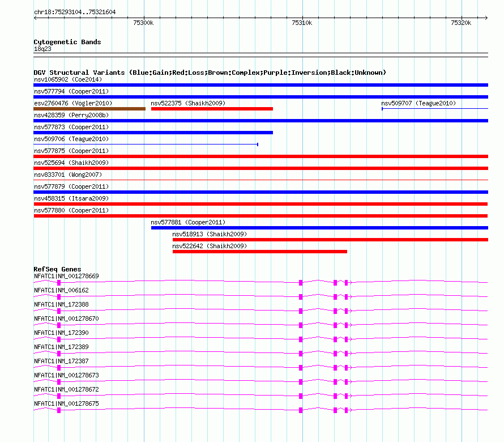Screen dimensions: 504x442
Task: Select the NFATC1|NM_006162 transcript label
Action: 61,290
